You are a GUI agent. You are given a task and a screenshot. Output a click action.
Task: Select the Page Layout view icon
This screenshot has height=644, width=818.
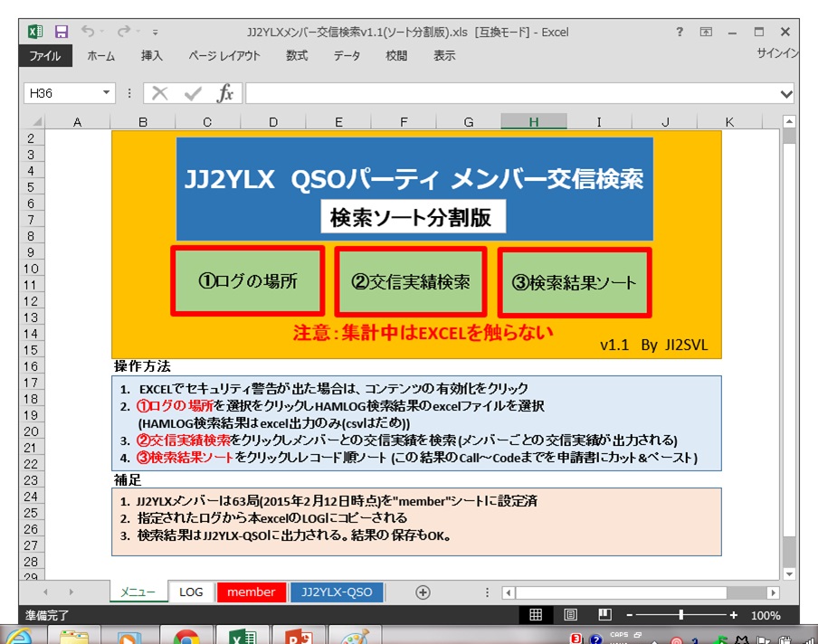click(570, 615)
